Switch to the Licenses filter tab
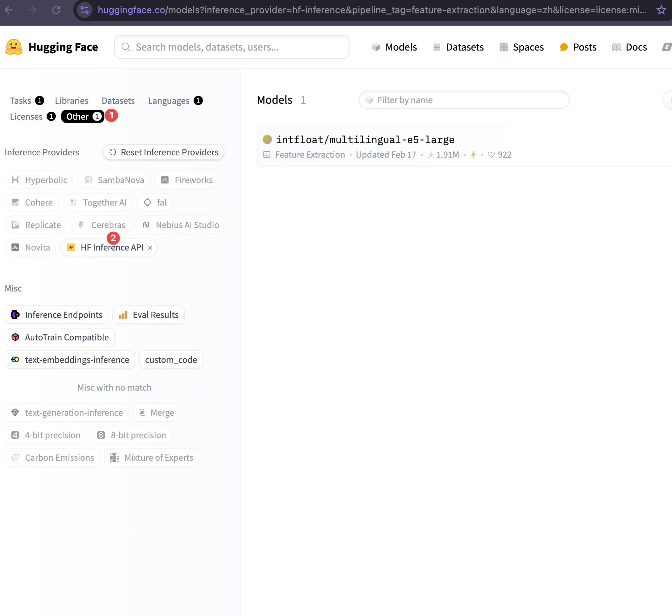Screen dimensions: 672x616 click(x=26, y=117)
